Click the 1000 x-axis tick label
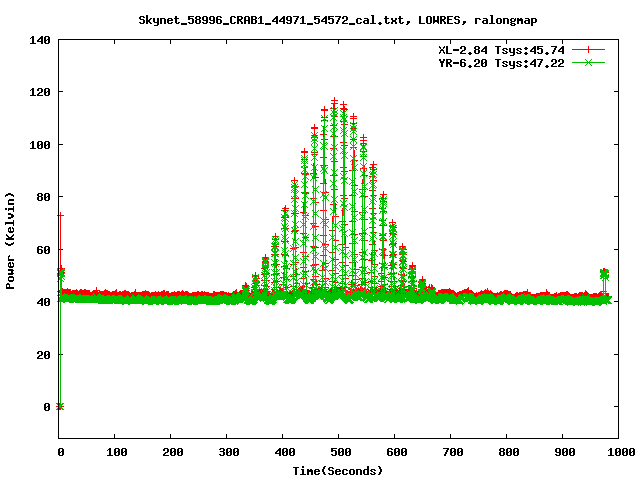This screenshot has width=640, height=480. click(620, 452)
